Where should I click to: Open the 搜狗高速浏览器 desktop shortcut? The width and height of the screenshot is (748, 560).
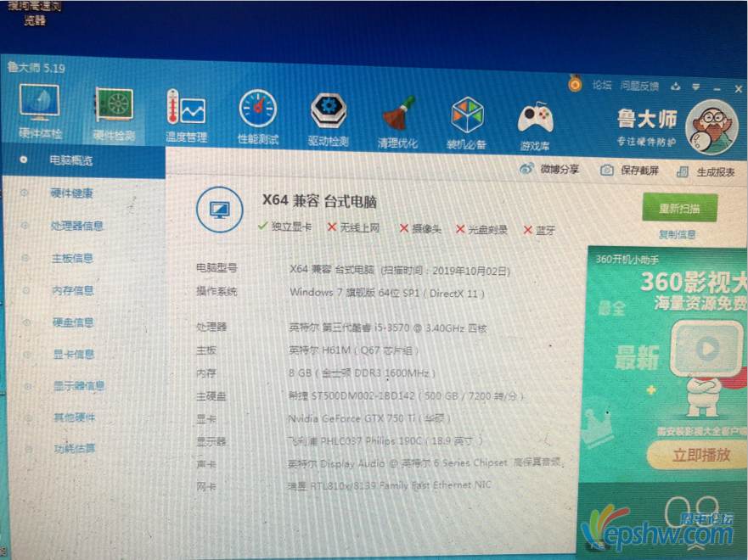click(x=34, y=13)
